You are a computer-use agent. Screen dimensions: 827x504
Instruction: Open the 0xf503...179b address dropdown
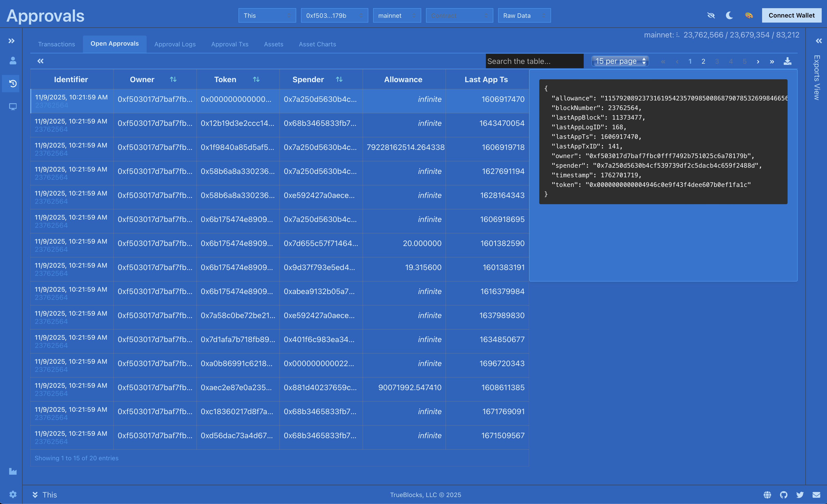[334, 15]
